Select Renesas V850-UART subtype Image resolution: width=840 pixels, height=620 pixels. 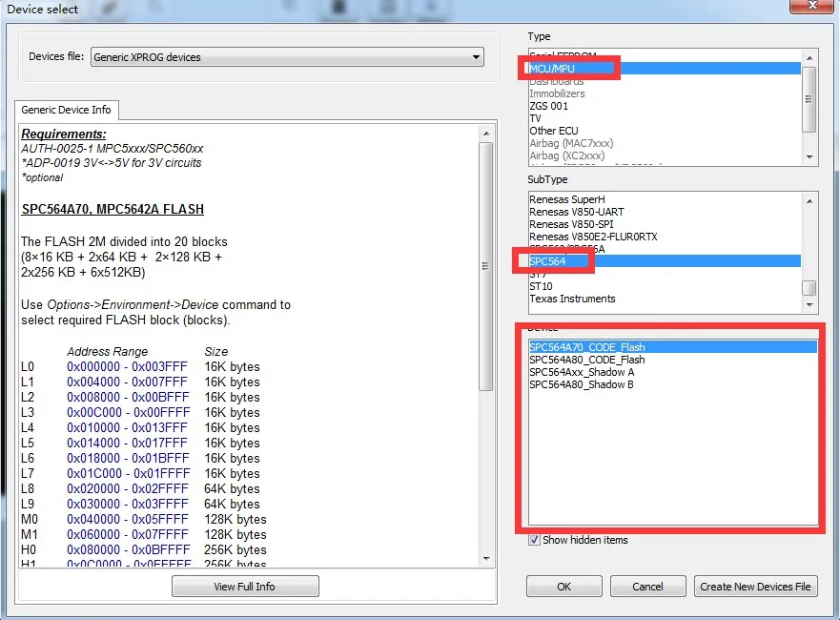(x=665, y=212)
